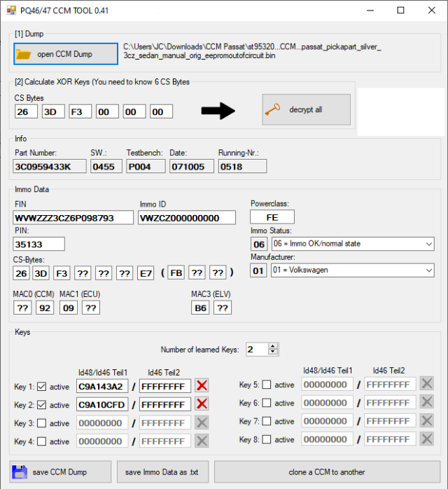Delete Key 2 with red X

[x=202, y=404]
